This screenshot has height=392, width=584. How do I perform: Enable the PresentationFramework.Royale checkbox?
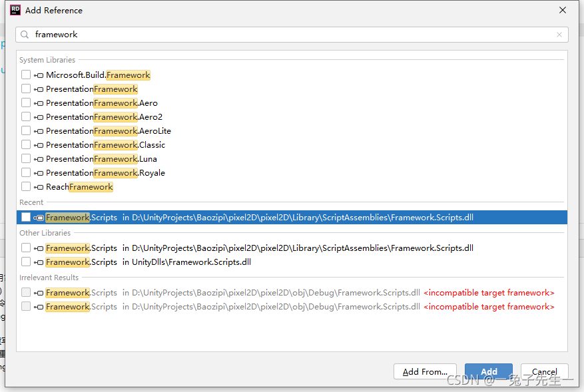coord(26,173)
